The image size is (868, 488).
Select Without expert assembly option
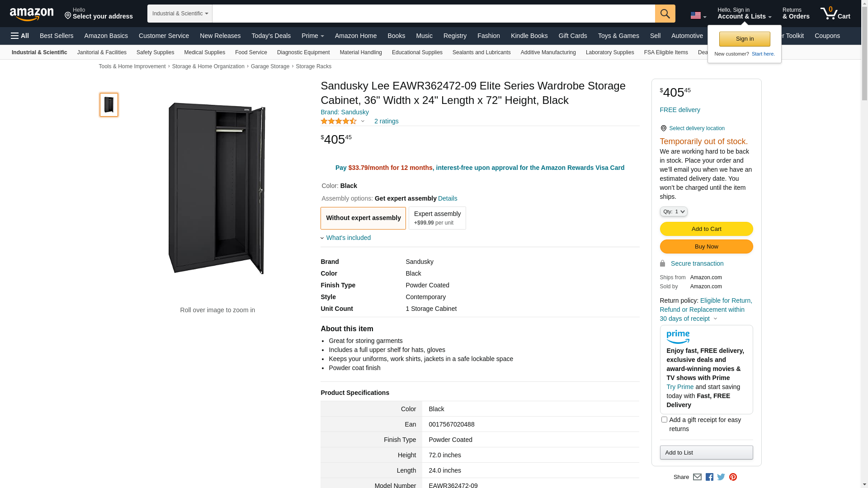tap(363, 218)
